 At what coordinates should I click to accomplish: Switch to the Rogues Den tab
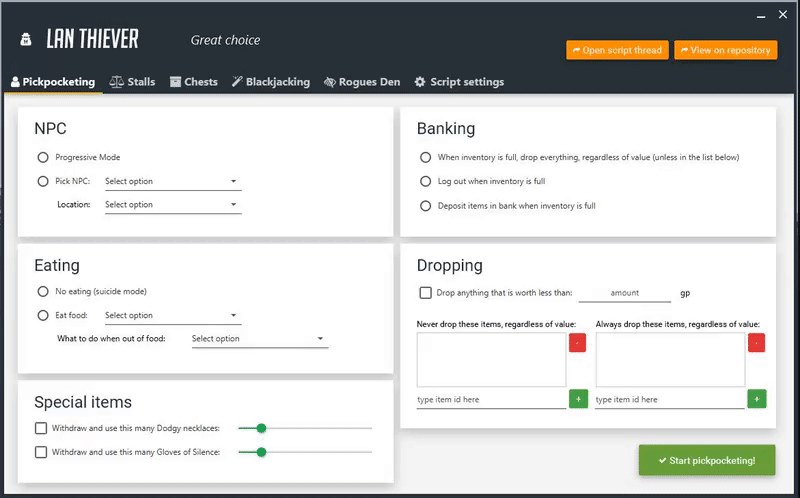(x=362, y=82)
